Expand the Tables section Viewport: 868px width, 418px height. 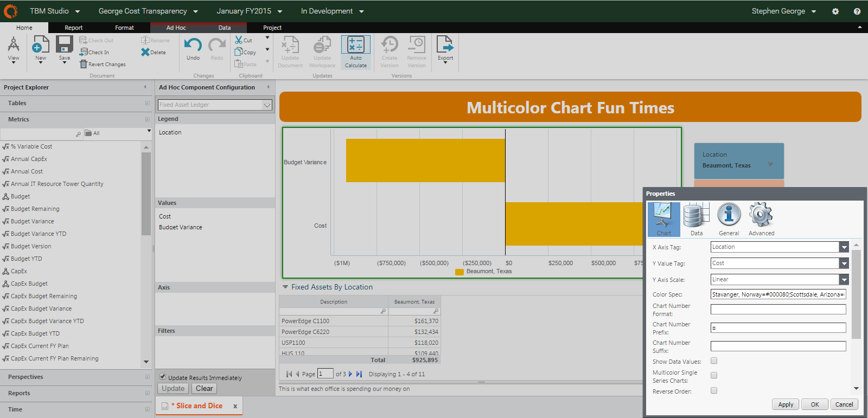tap(76, 103)
